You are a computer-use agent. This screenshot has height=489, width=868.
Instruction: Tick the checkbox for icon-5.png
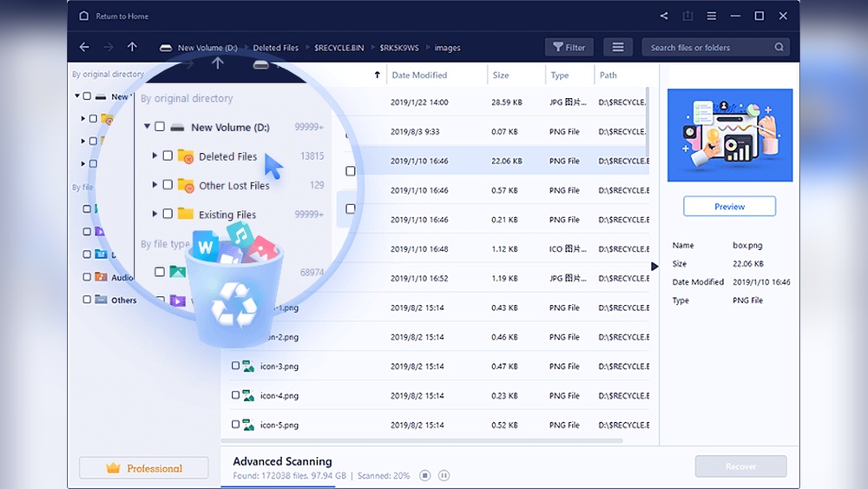click(x=235, y=424)
